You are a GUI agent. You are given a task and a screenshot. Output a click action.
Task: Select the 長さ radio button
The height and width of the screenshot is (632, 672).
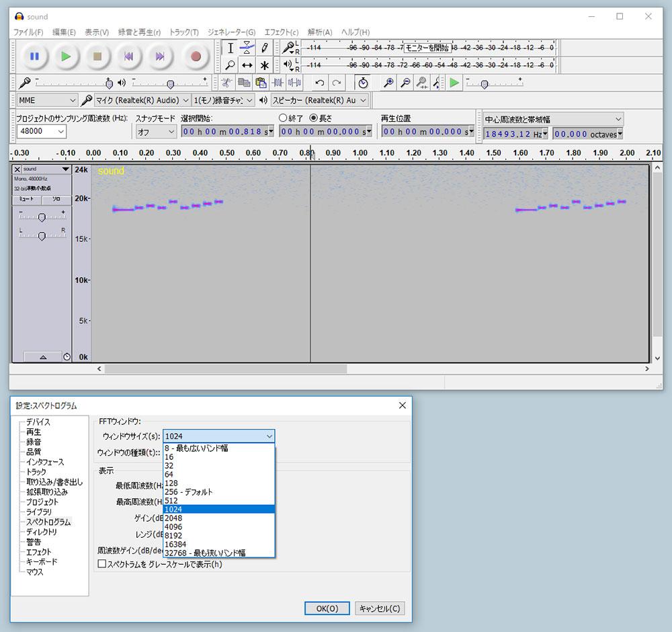click(x=313, y=118)
